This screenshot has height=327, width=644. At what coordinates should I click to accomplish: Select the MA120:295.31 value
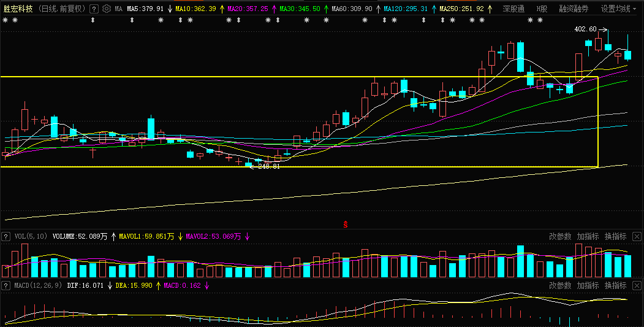tap(406, 9)
